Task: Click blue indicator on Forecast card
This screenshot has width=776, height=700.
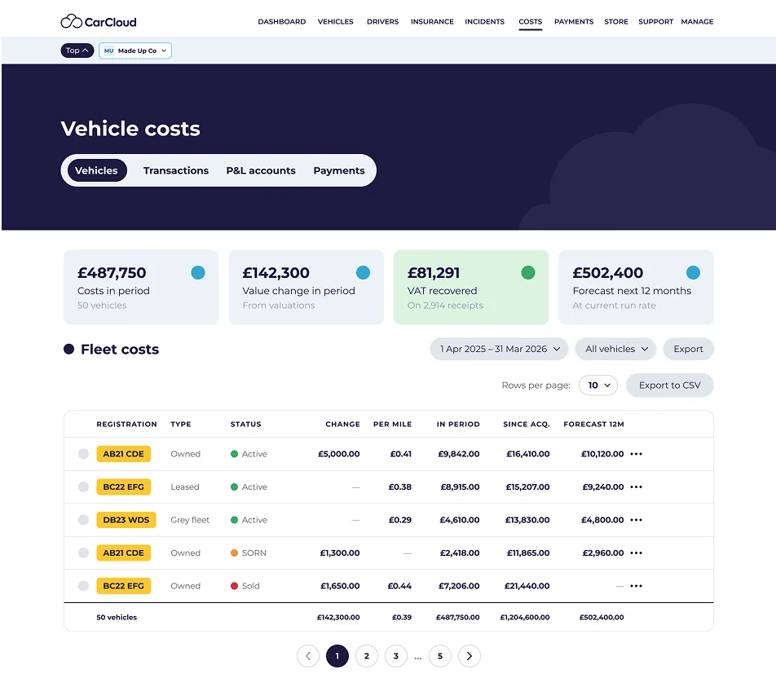Action: 694,272
